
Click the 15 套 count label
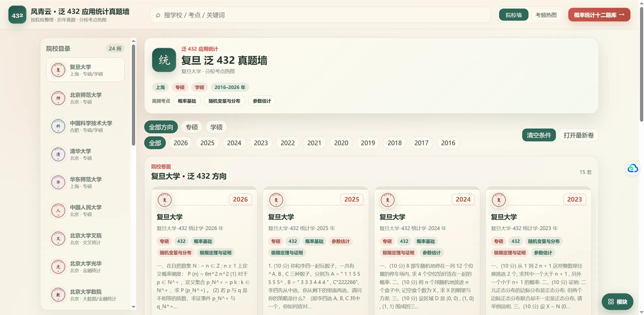coord(586,172)
